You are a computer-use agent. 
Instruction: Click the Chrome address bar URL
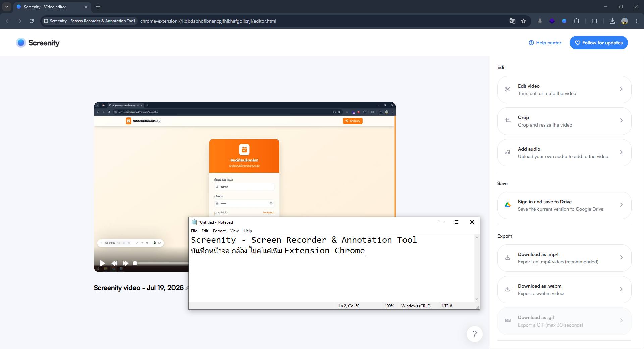pyautogui.click(x=208, y=21)
